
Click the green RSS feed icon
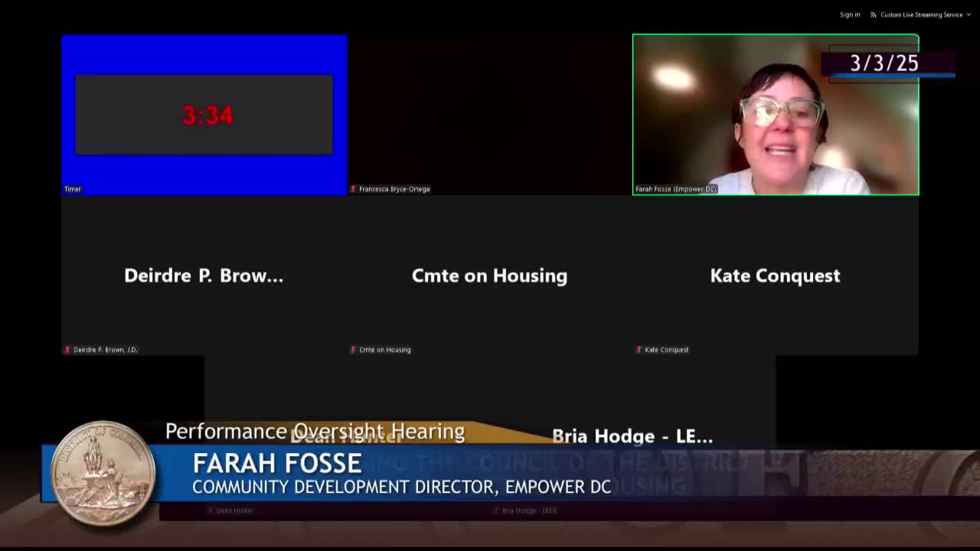(x=873, y=15)
